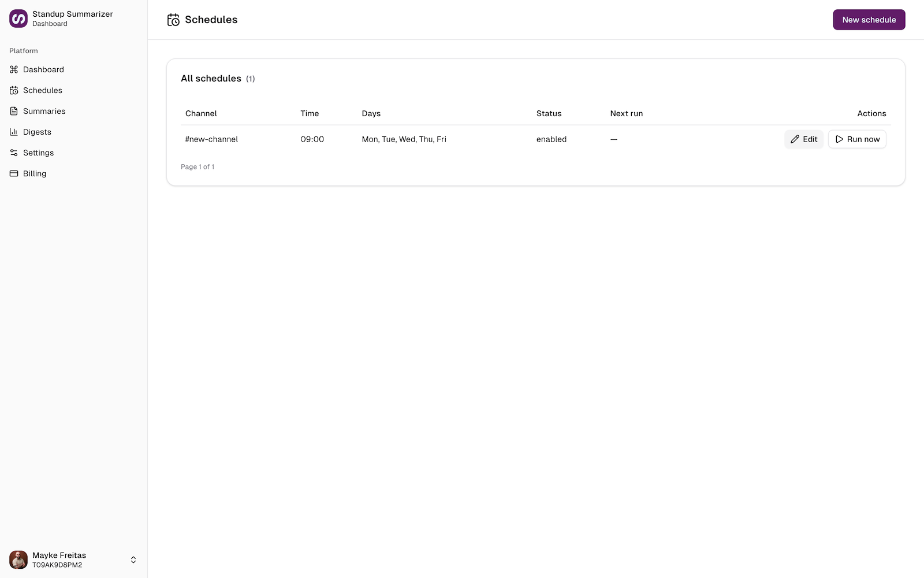The image size is (924, 578).
Task: Open Billing from the Platform menu
Action: coord(35,173)
